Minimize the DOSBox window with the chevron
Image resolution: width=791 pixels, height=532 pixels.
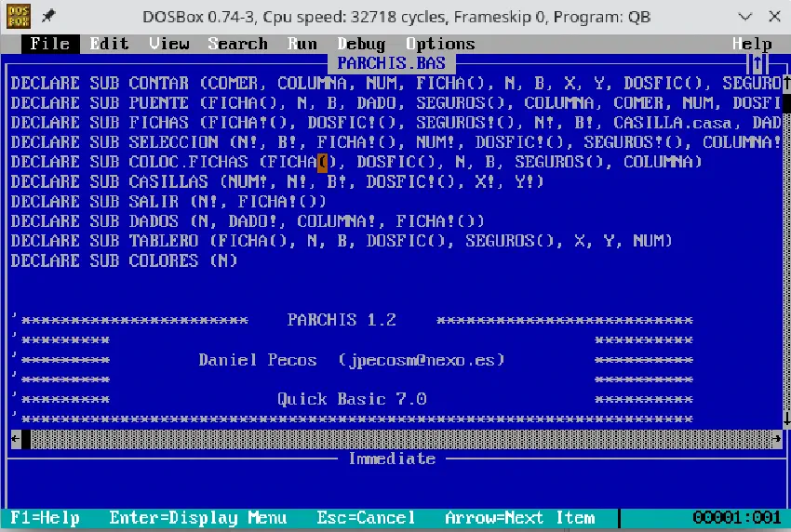[x=745, y=17]
